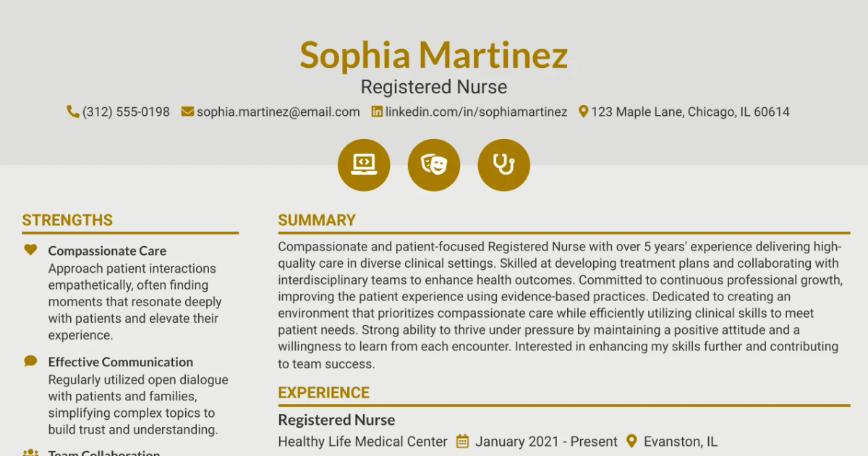Screen dimensions: 868x456
Task: Click the sophia.martinez@email.com address
Action: (278, 111)
